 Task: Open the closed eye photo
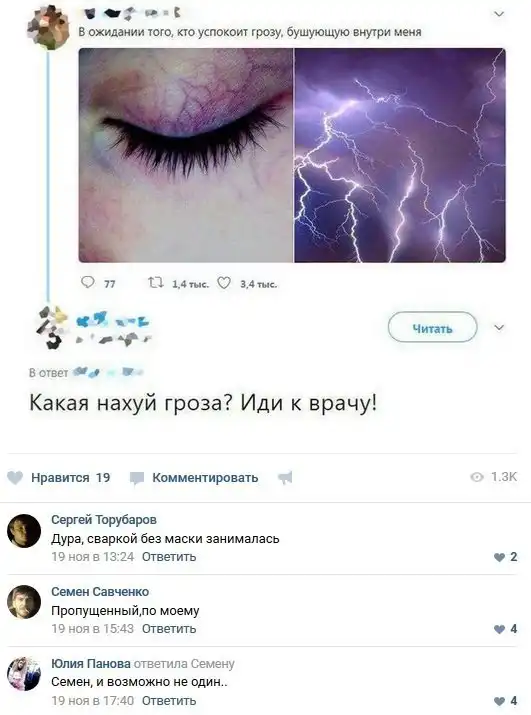186,155
